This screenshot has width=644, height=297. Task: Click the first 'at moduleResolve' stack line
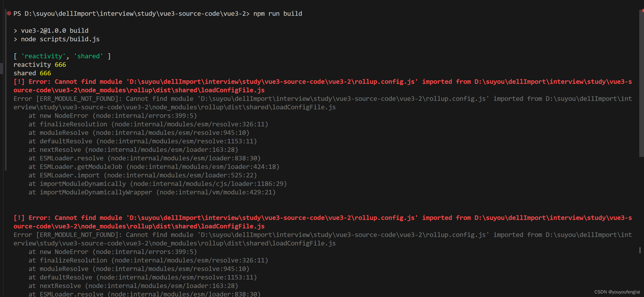pyautogui.click(x=139, y=133)
